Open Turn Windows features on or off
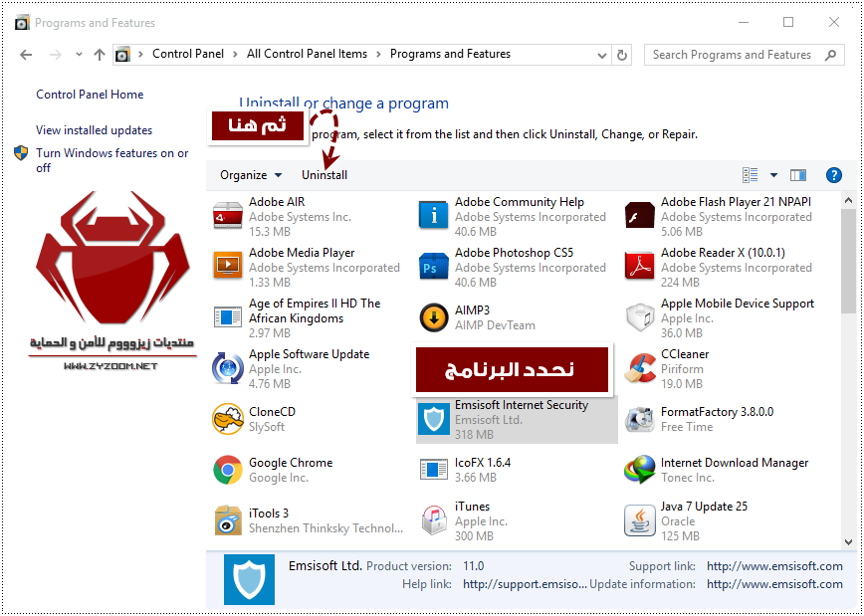 [112, 160]
